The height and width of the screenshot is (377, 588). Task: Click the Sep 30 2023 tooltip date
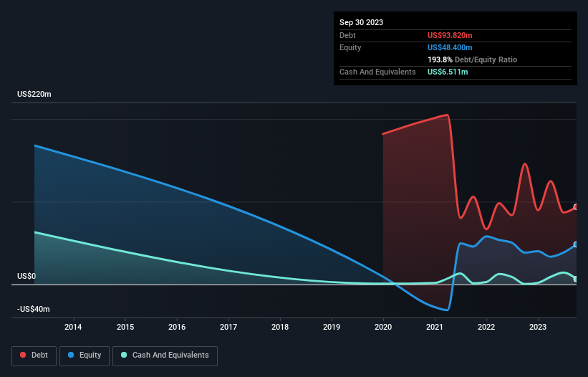tap(361, 22)
